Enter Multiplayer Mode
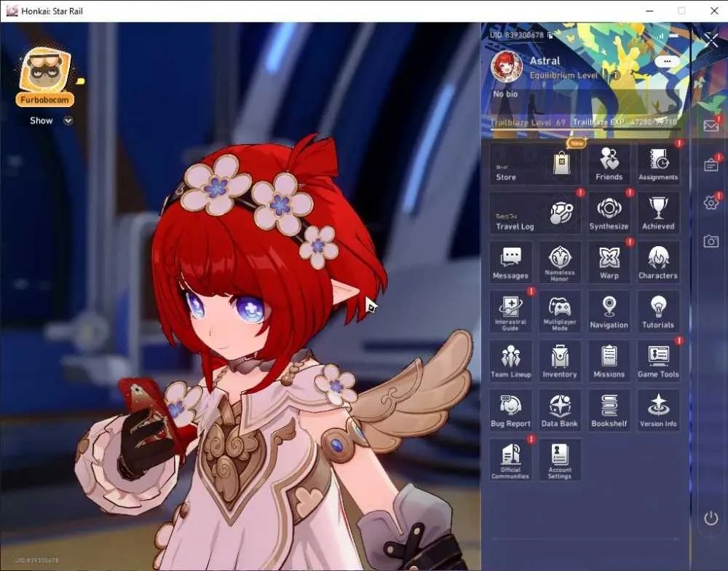The width and height of the screenshot is (728, 571). 559,312
